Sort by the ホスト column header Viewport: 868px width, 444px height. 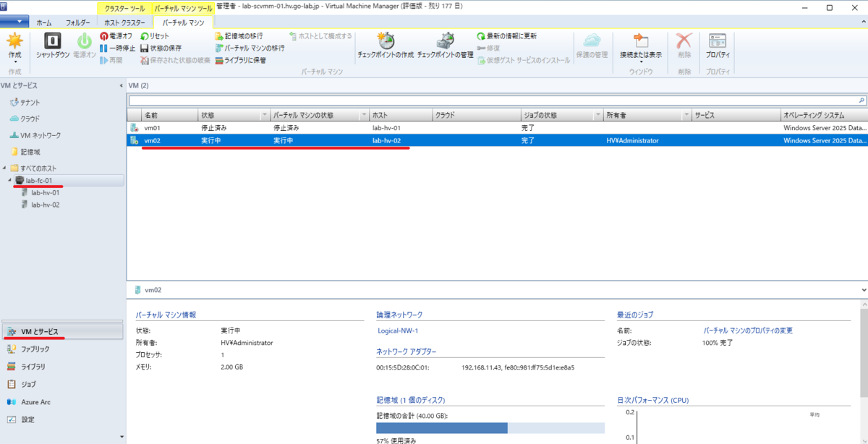(401, 115)
